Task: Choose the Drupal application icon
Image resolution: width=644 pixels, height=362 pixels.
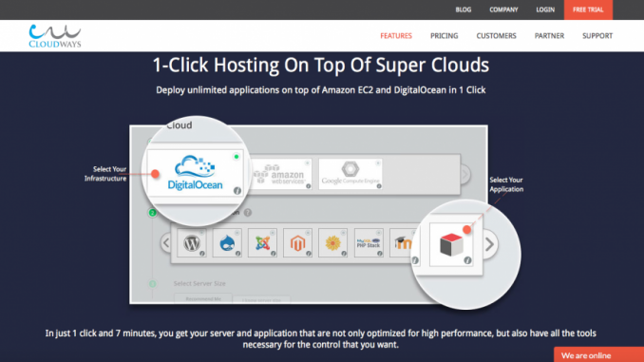Action: 227,243
